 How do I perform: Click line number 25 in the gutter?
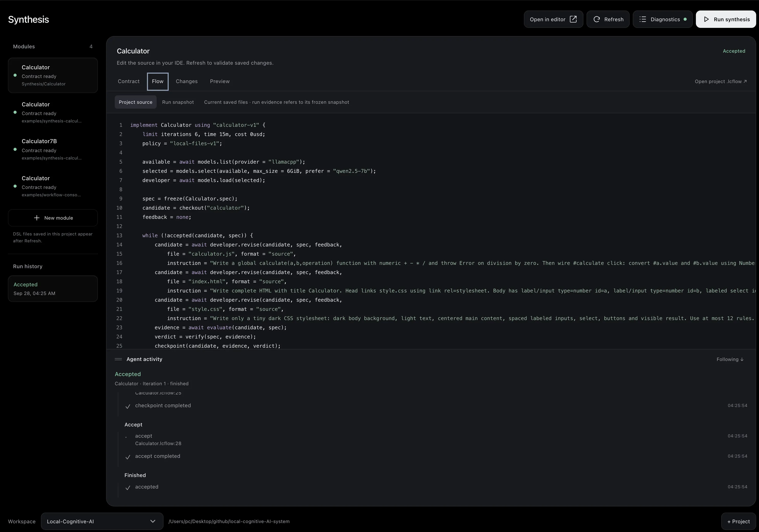[119, 346]
